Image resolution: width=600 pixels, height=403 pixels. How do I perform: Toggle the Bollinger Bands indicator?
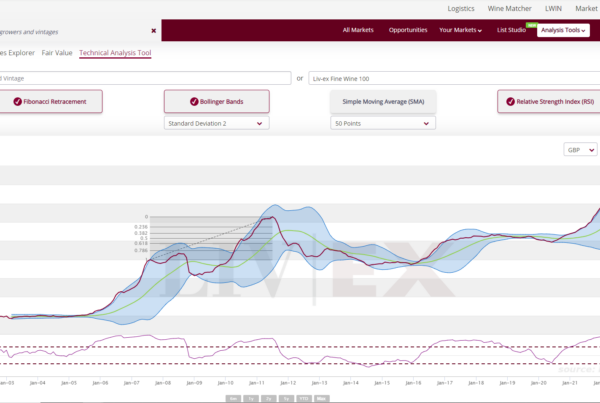coord(217,101)
